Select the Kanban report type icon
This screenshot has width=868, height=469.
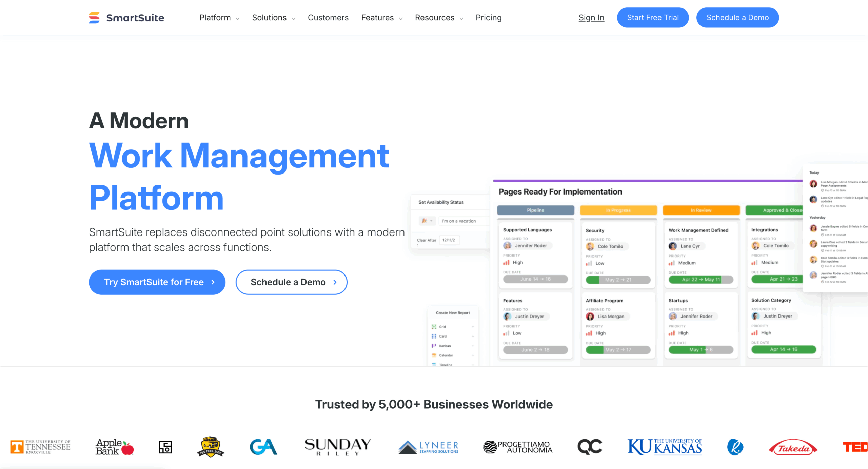(x=434, y=345)
